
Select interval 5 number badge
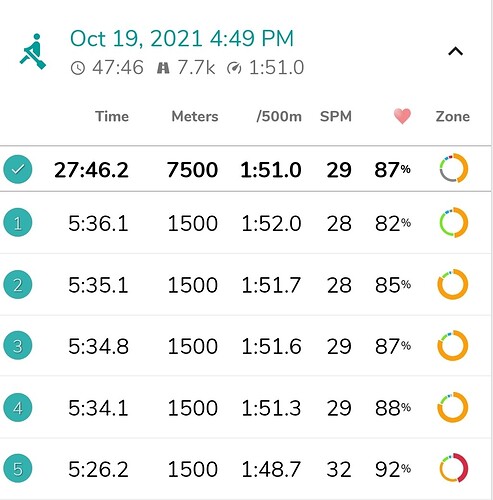tap(18, 469)
